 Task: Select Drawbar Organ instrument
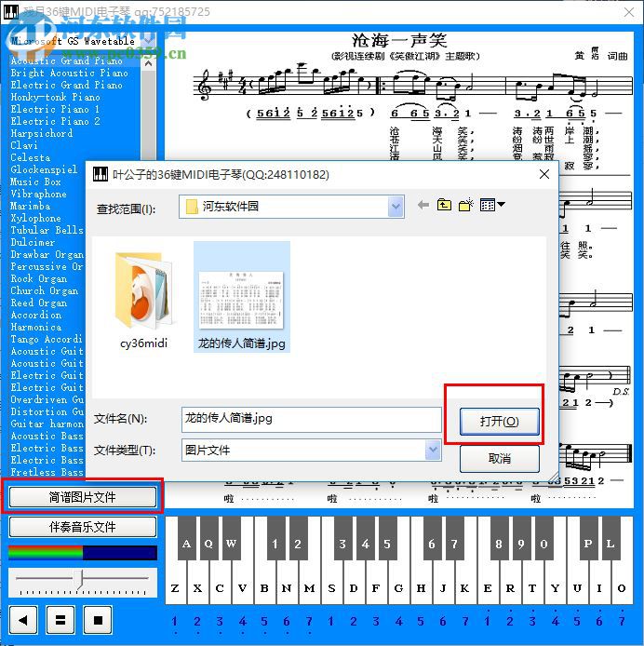click(47, 254)
